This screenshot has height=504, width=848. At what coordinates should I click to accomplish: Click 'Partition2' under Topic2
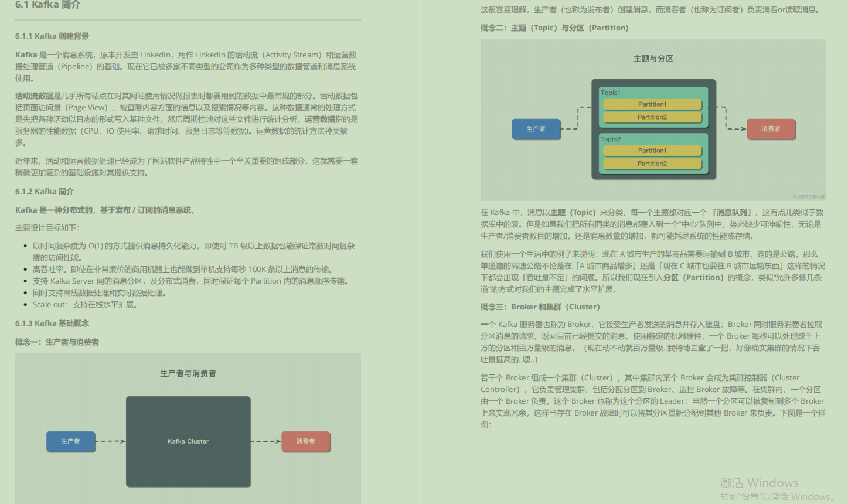[x=652, y=164]
